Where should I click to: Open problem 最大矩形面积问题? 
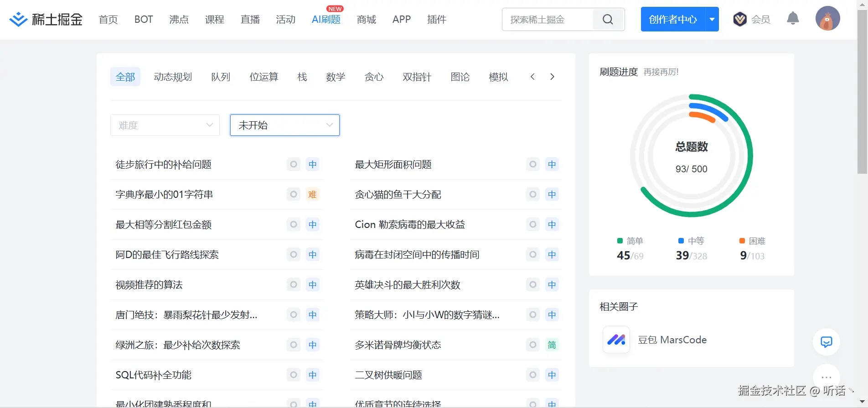coord(393,164)
